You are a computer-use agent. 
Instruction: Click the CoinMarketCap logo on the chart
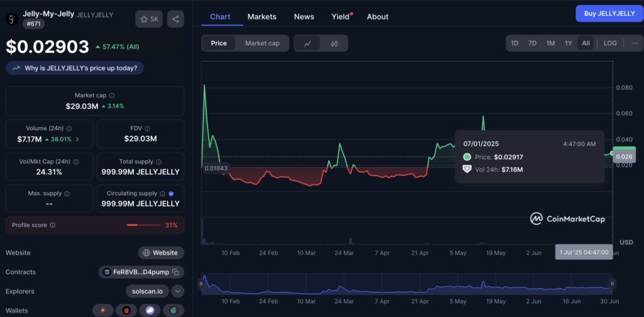(567, 219)
